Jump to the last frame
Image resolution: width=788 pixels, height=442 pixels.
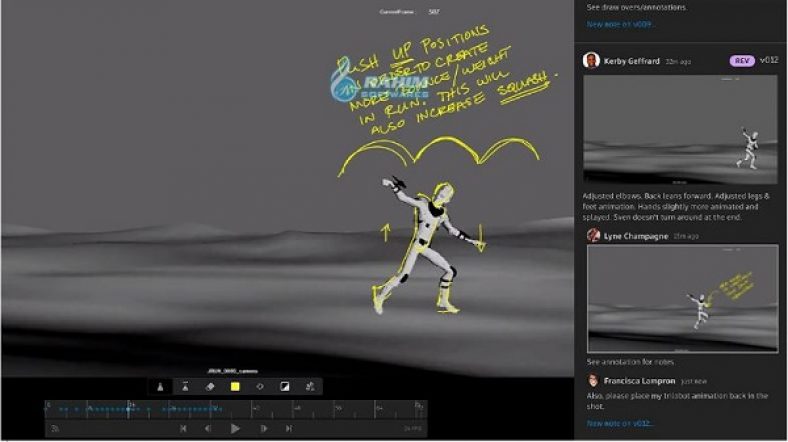(288, 428)
